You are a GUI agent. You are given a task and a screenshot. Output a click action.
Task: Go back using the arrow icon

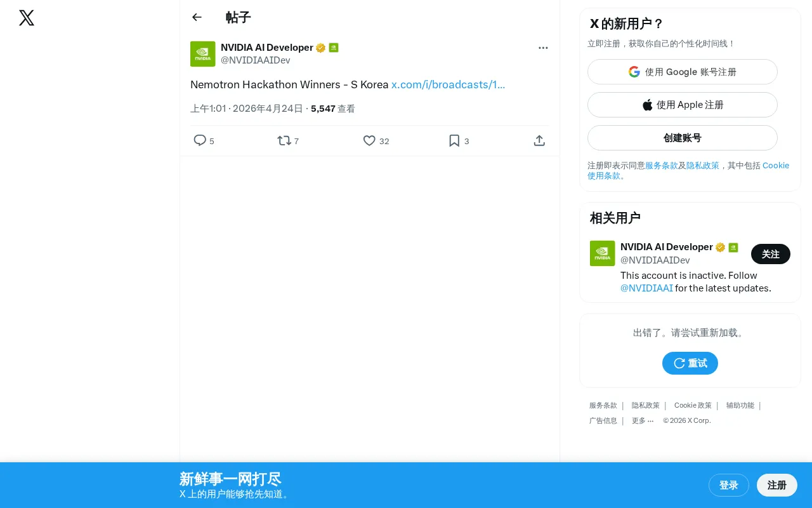coord(197,17)
